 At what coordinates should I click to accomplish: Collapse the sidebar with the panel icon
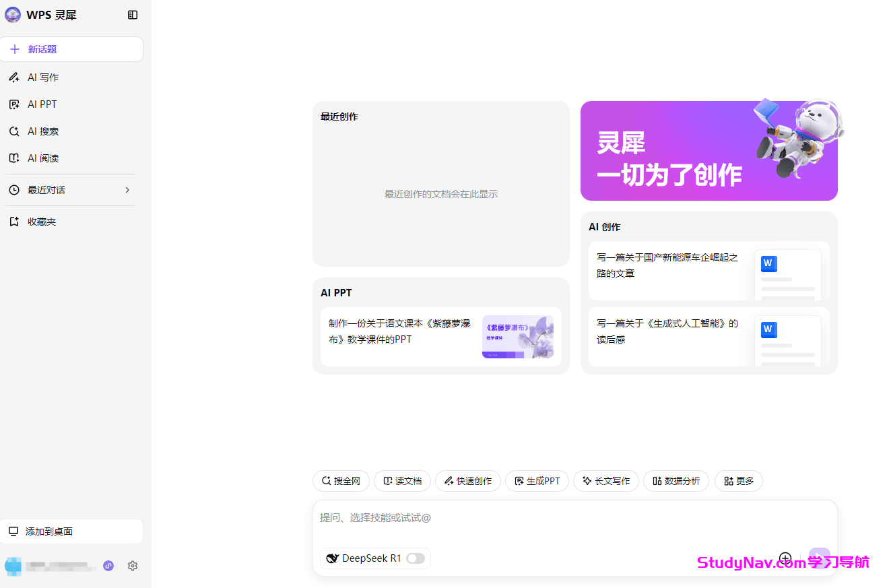(133, 14)
